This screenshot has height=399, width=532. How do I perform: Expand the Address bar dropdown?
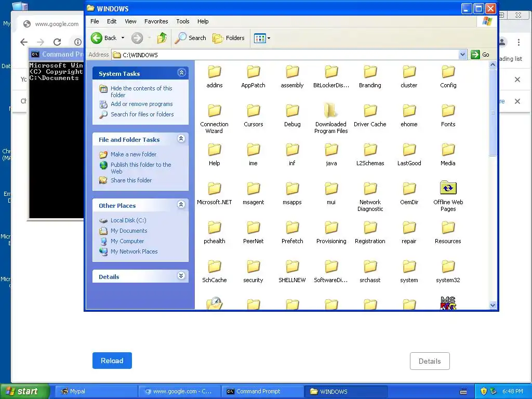pyautogui.click(x=462, y=55)
